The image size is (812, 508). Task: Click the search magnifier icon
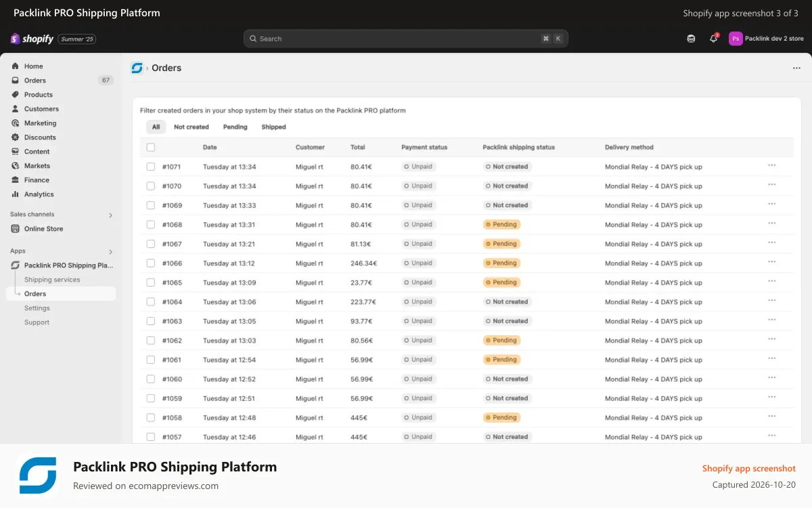tap(253, 39)
